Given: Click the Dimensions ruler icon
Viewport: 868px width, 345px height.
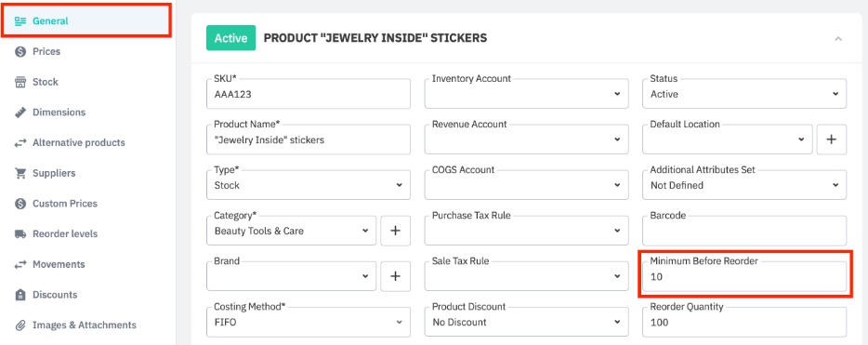Looking at the screenshot, I should coord(20,113).
